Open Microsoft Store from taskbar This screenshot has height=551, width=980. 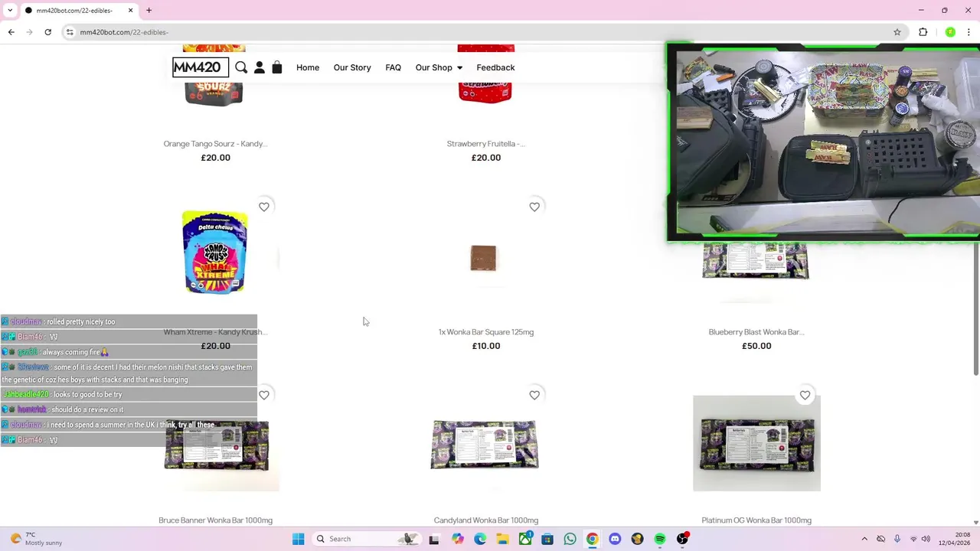click(x=547, y=539)
